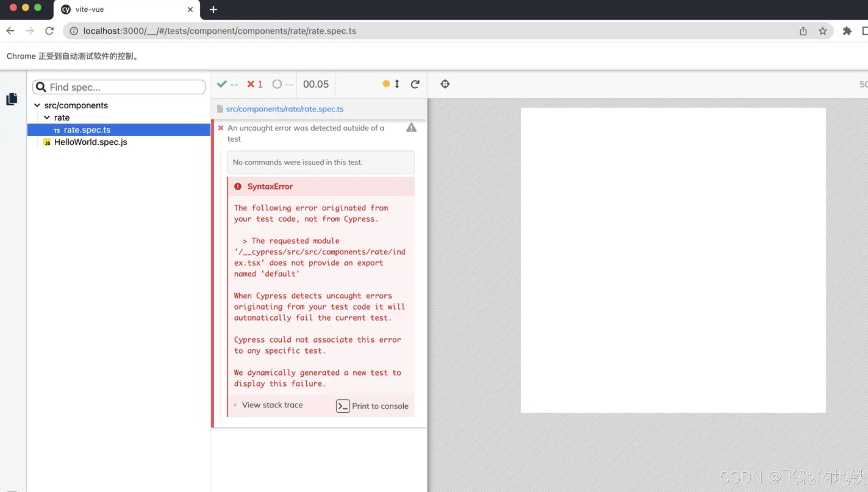
Task: Toggle auto-scrolling arrow indicator
Action: point(397,84)
